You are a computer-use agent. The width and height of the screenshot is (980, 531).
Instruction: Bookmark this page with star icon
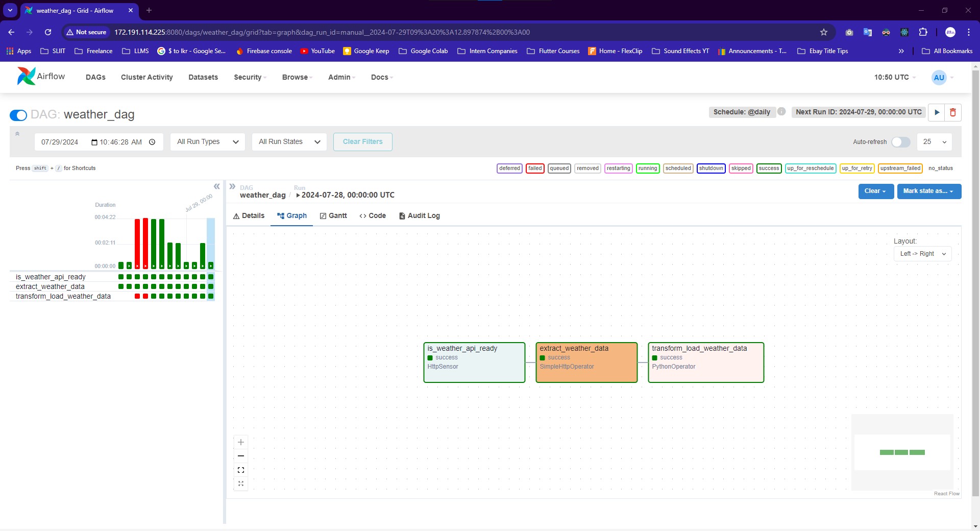[x=823, y=32]
